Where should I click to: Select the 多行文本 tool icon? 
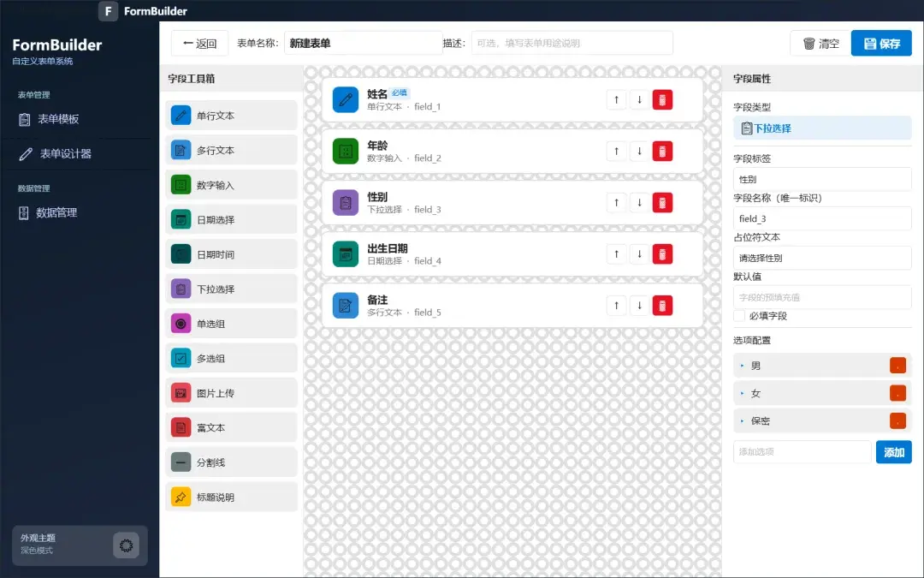(181, 150)
